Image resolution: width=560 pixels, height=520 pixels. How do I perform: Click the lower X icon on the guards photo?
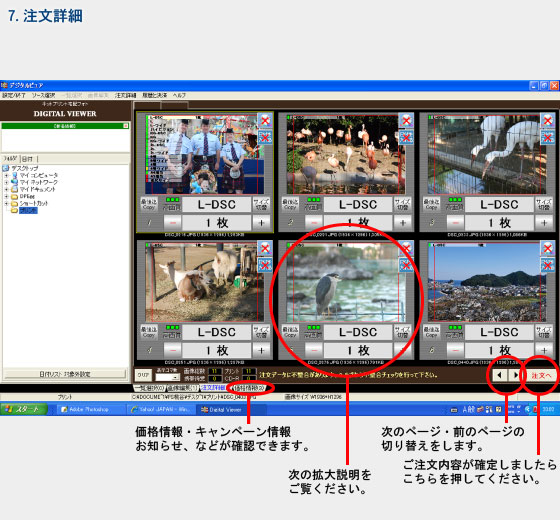pos(265,137)
